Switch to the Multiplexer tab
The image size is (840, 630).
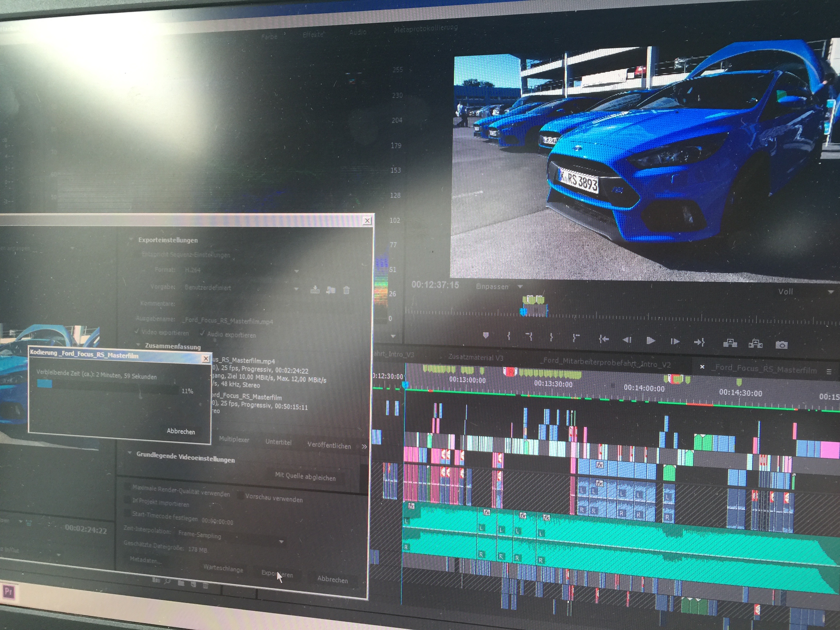pyautogui.click(x=234, y=439)
